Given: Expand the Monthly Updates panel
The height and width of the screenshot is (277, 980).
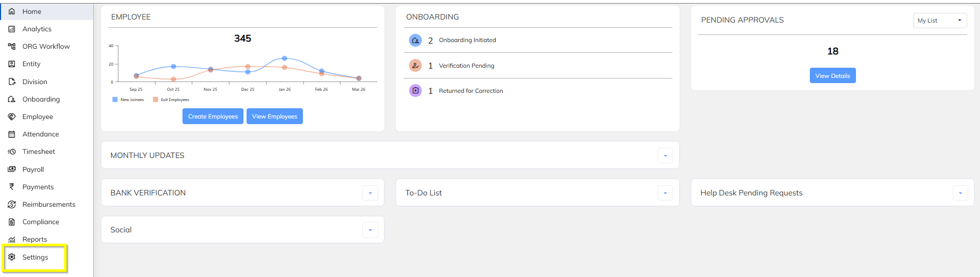Looking at the screenshot, I should [x=665, y=155].
